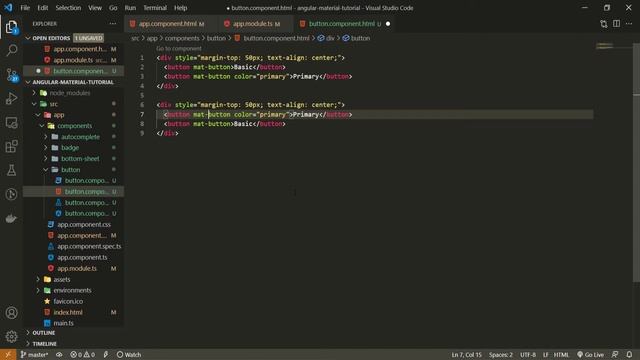This screenshot has height=360, width=640.
Task: Expand the node_modules folder
Action: pyautogui.click(x=69, y=93)
